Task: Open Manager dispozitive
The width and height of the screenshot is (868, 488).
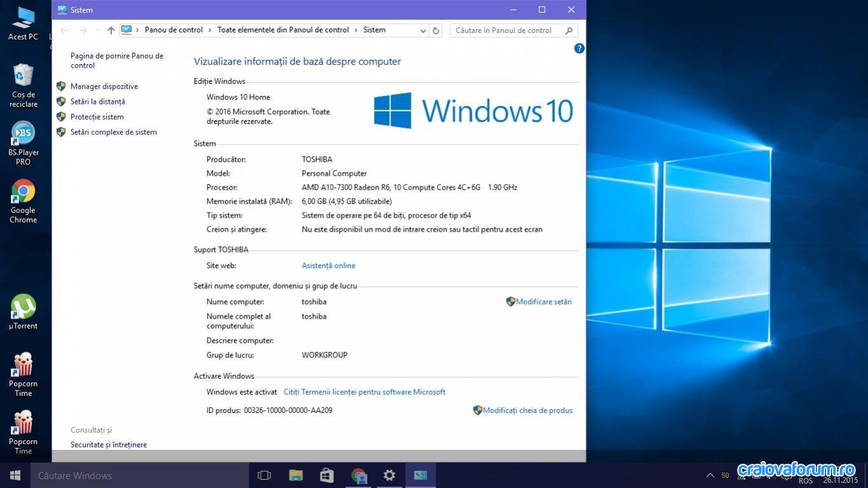Action: pos(104,87)
